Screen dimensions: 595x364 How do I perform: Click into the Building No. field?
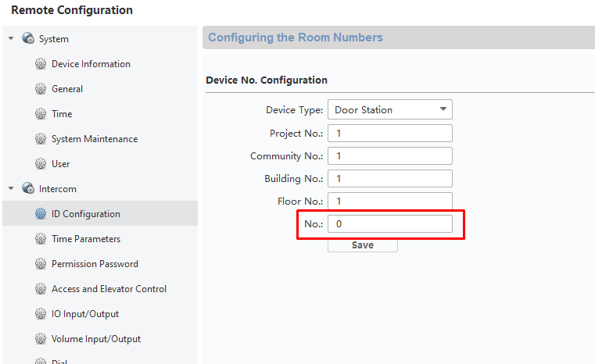click(x=390, y=179)
